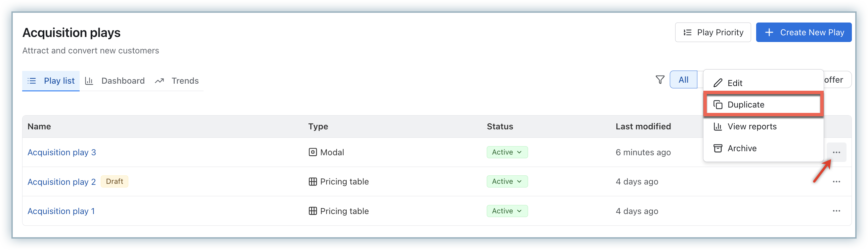Click the Create New Play button
This screenshot has height=250, width=868.
click(x=803, y=32)
